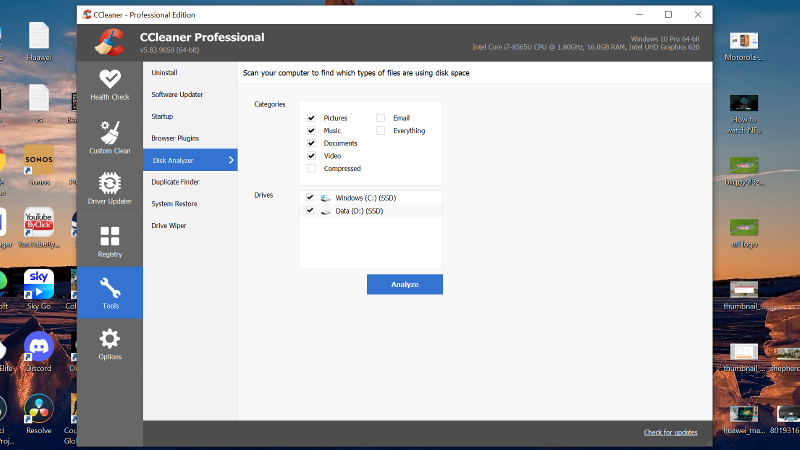The image size is (800, 450).
Task: Check the Compressed category
Action: (311, 168)
